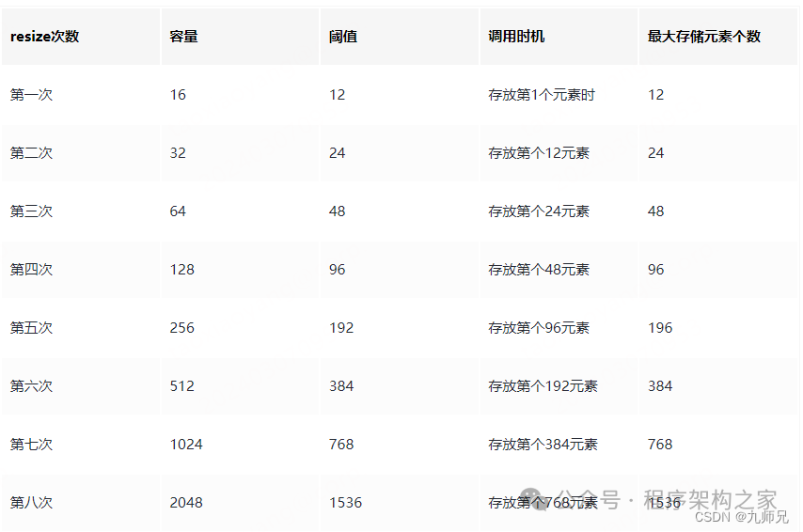The image size is (803, 532).
Task: Click 阈值 cell '384' in 第六次 row
Action: click(x=341, y=386)
